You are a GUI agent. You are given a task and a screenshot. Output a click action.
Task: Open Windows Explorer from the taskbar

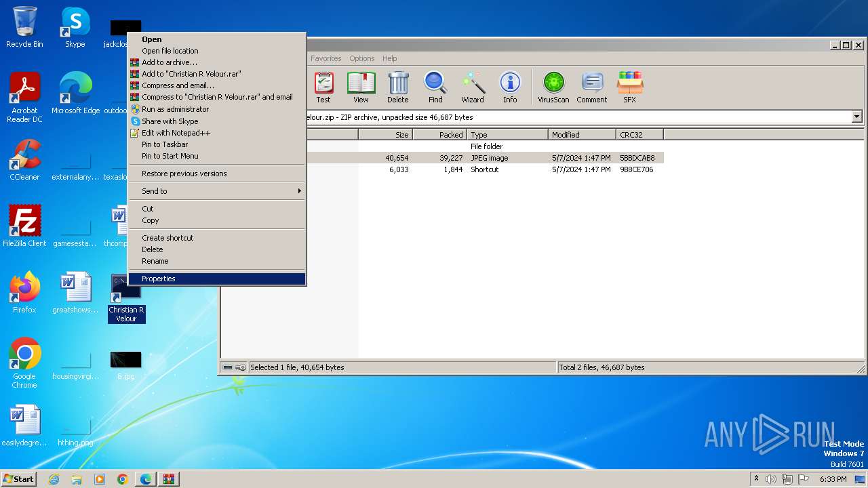[77, 479]
